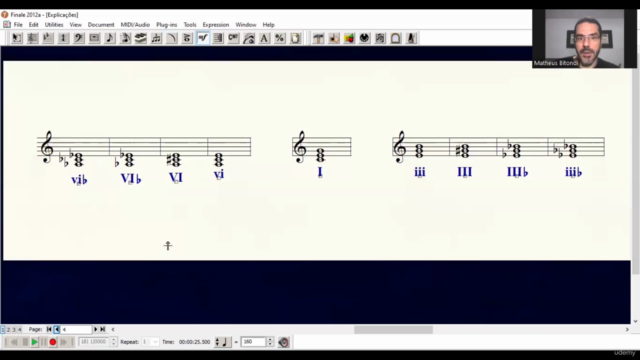Switch to layer 3
Viewport: 640px width, 360px height.
click(x=14, y=329)
